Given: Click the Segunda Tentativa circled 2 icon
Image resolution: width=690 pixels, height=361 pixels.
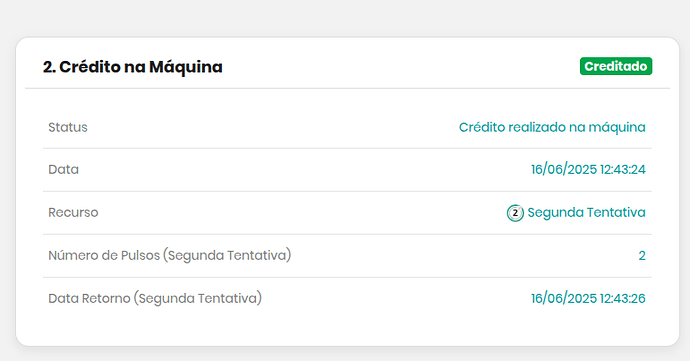Looking at the screenshot, I should pyautogui.click(x=515, y=213).
